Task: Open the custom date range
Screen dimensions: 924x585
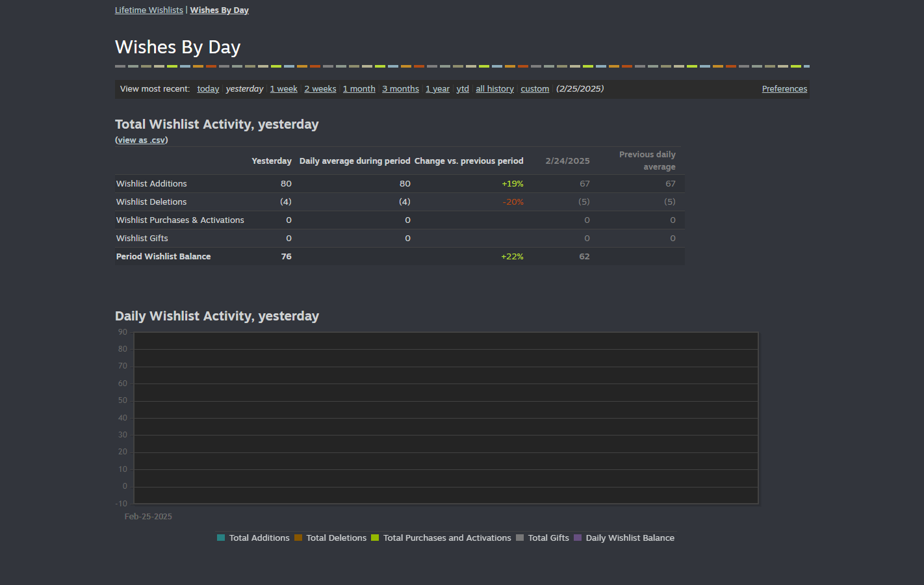Action: tap(535, 89)
